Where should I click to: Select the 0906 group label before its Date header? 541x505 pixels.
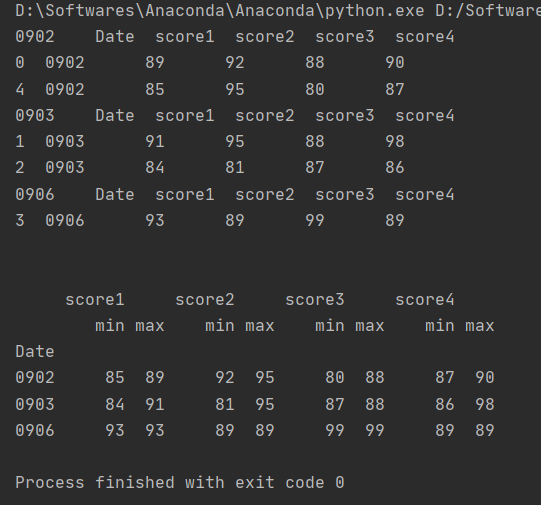35,195
